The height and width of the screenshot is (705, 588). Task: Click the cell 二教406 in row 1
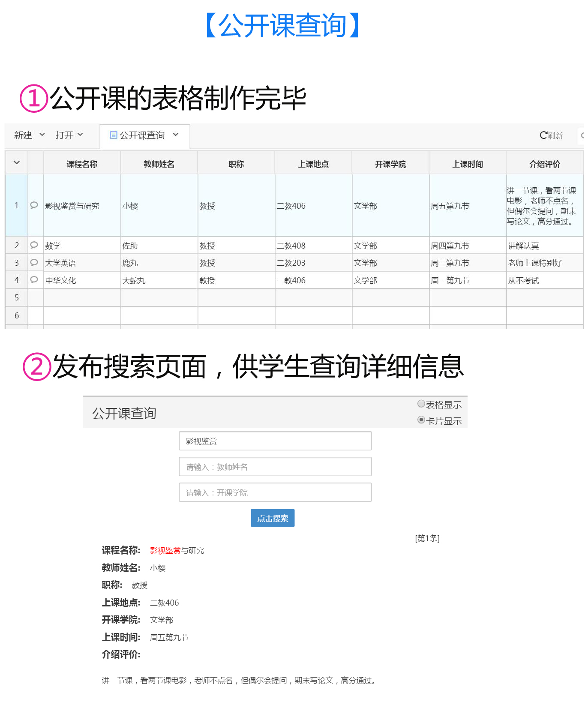pyautogui.click(x=313, y=205)
